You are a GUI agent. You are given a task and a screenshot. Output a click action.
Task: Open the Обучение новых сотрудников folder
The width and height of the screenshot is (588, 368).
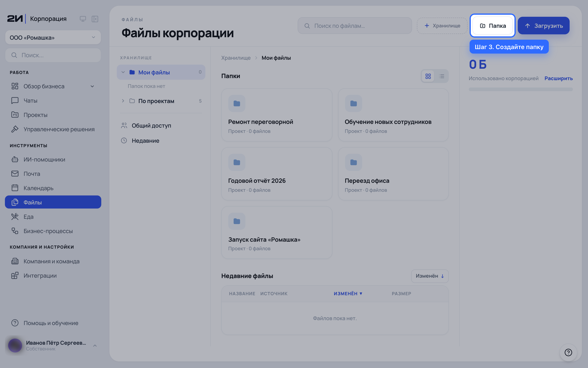393,115
